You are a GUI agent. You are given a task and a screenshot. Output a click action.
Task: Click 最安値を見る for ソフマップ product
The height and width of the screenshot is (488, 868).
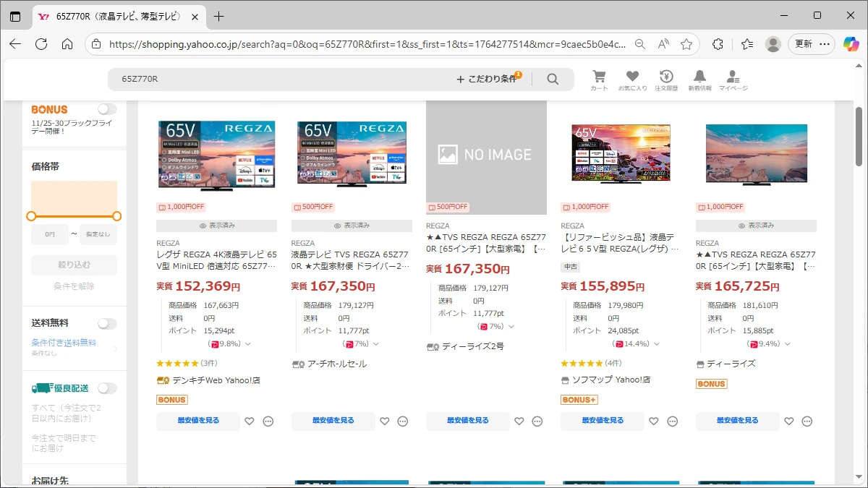pos(602,421)
